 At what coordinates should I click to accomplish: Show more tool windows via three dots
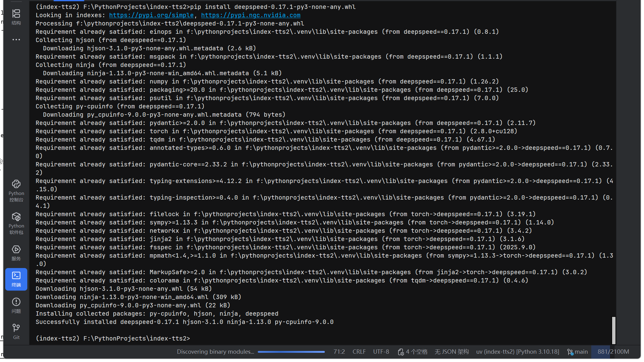[16, 40]
